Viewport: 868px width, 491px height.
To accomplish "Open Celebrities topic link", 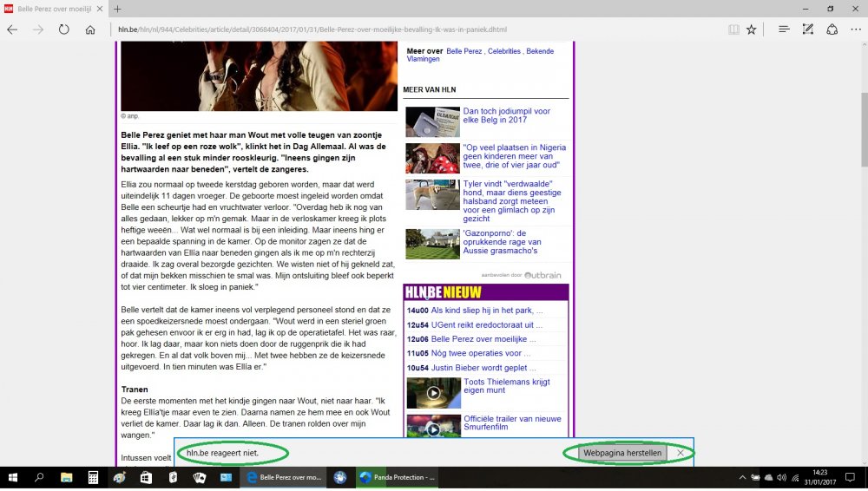I will [503, 51].
